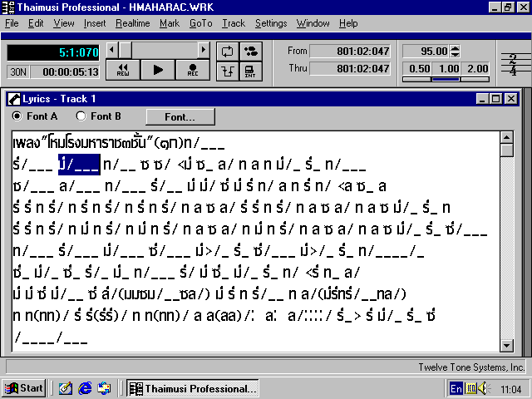Click the tempo spinner next to 95.00
This screenshot has height=399, width=532.
click(x=455, y=52)
